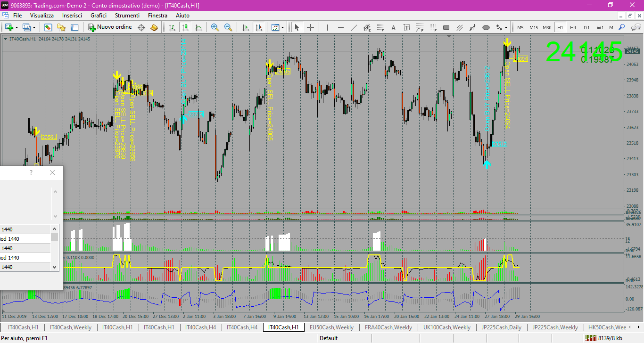Click the dialog list scrollbar down arrow
The width and height of the screenshot is (644, 343).
55,267
